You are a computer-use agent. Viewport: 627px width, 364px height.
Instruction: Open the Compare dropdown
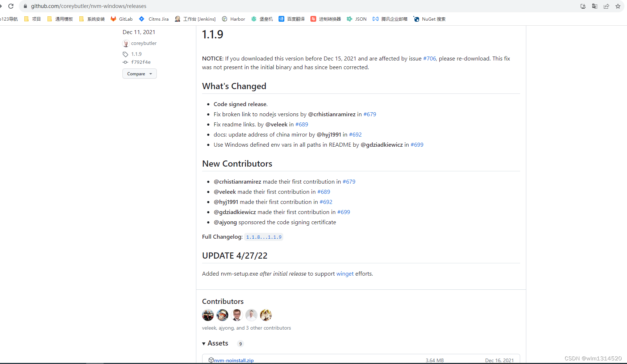pyautogui.click(x=139, y=74)
